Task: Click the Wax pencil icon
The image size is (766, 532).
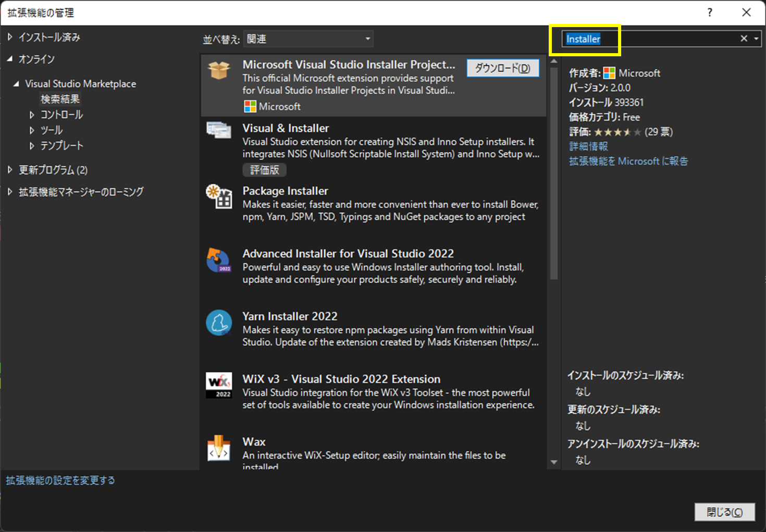Action: click(219, 449)
